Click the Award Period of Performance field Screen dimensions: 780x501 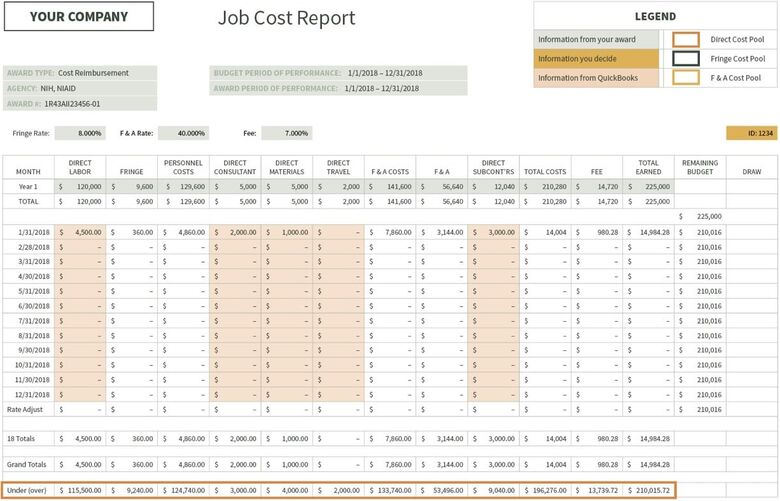(338, 89)
